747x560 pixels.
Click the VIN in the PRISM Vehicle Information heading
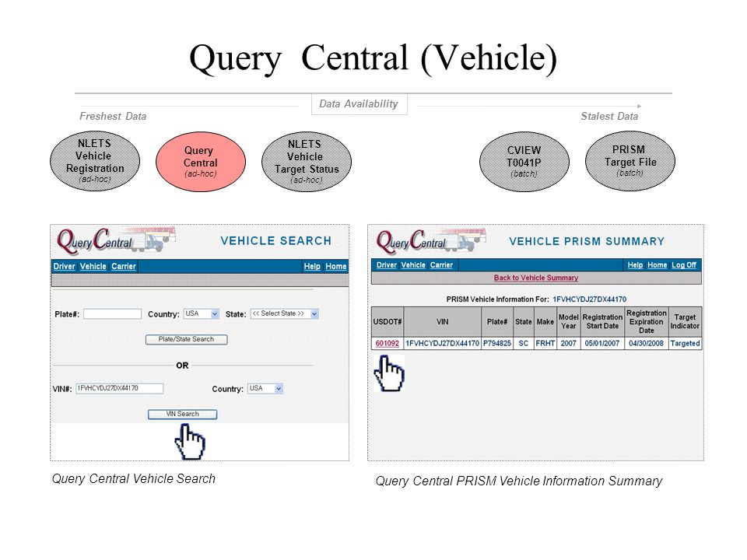point(589,299)
